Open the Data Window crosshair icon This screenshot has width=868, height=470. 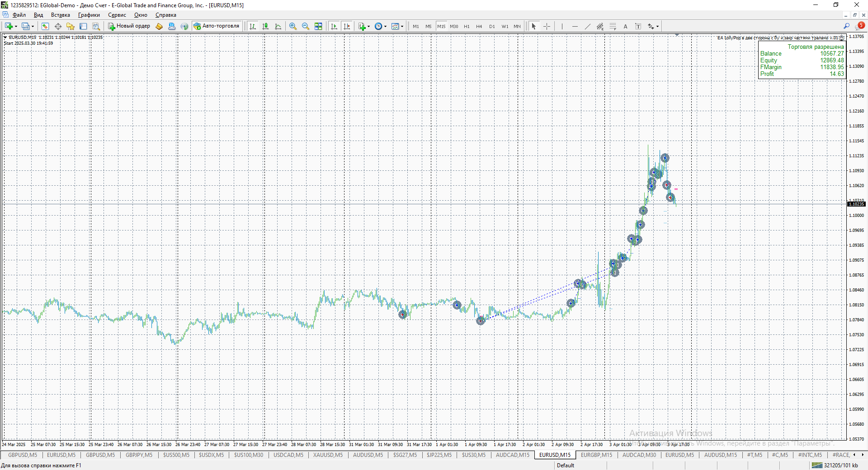click(58, 26)
